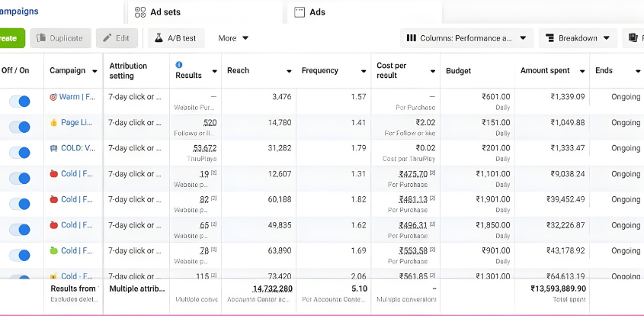Toggle off the Warm campaign switch
The height and width of the screenshot is (316, 644).
20,101
